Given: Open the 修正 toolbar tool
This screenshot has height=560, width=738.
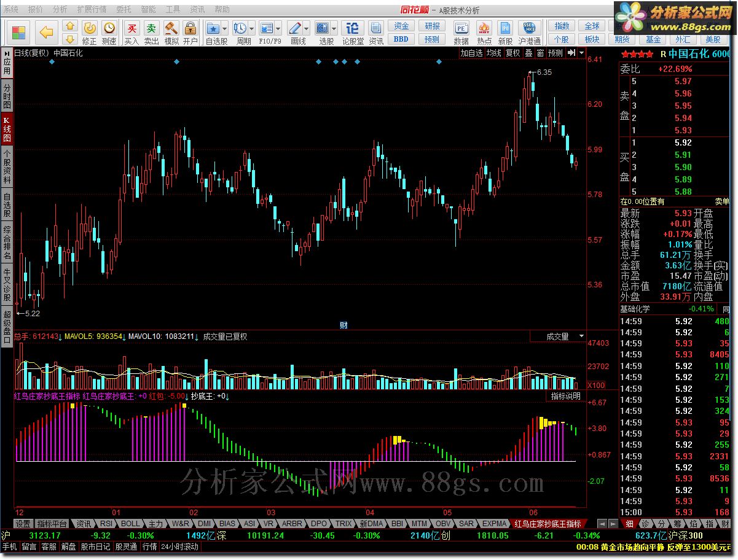Looking at the screenshot, I should click(x=90, y=33).
